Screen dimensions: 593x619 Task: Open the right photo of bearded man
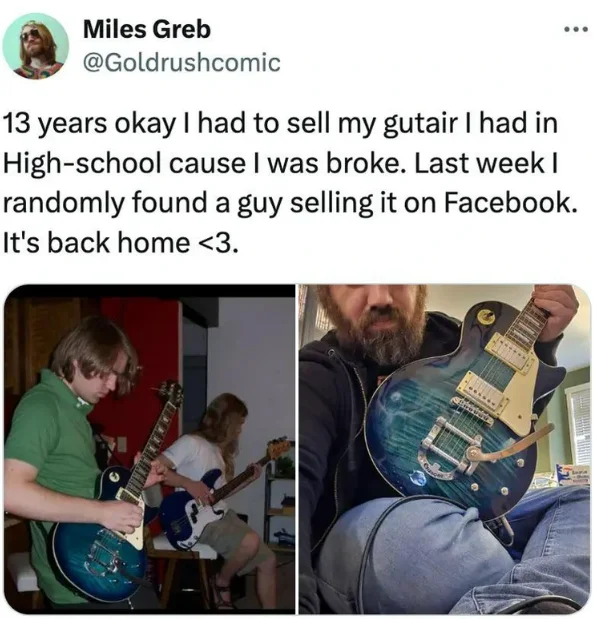click(445, 449)
